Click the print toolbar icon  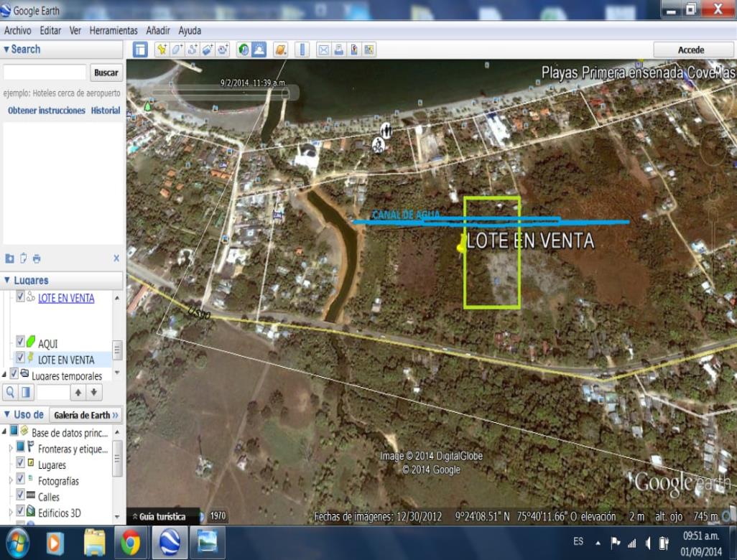pos(338,50)
